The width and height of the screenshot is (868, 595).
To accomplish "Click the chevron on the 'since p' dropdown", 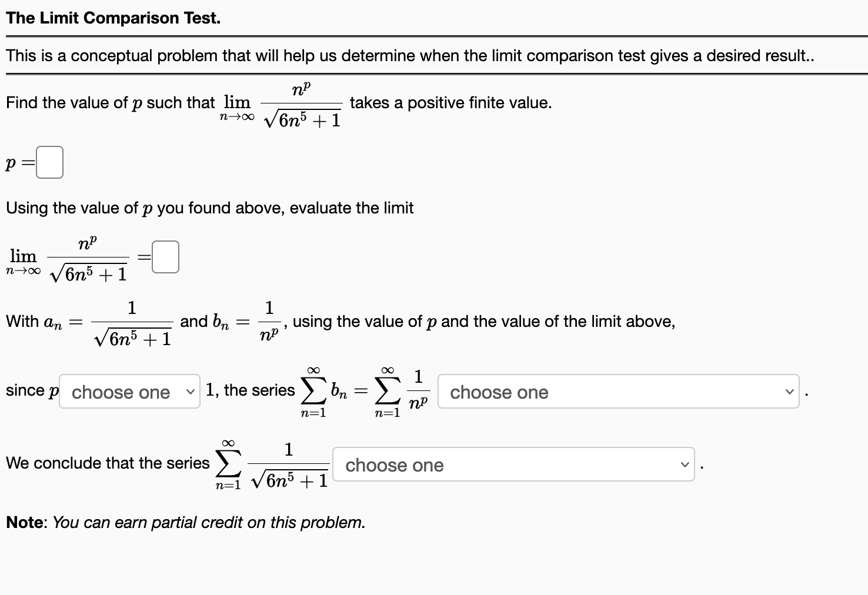I will (189, 392).
